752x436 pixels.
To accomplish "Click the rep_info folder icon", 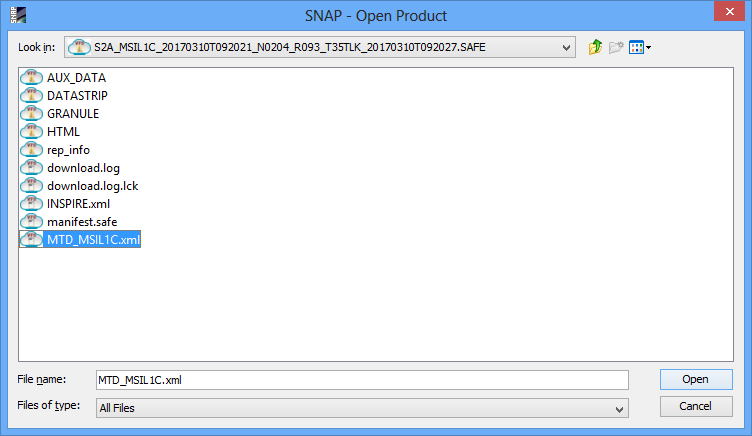I will click(32, 150).
